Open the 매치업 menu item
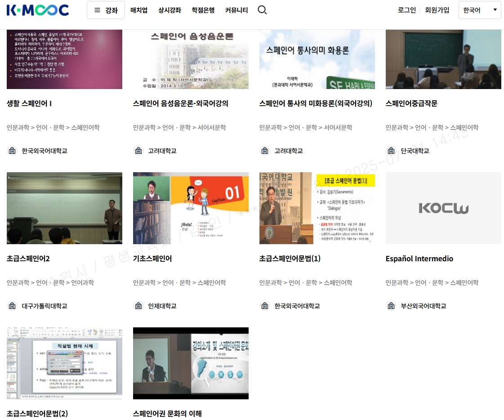504x420 pixels. 139,10
